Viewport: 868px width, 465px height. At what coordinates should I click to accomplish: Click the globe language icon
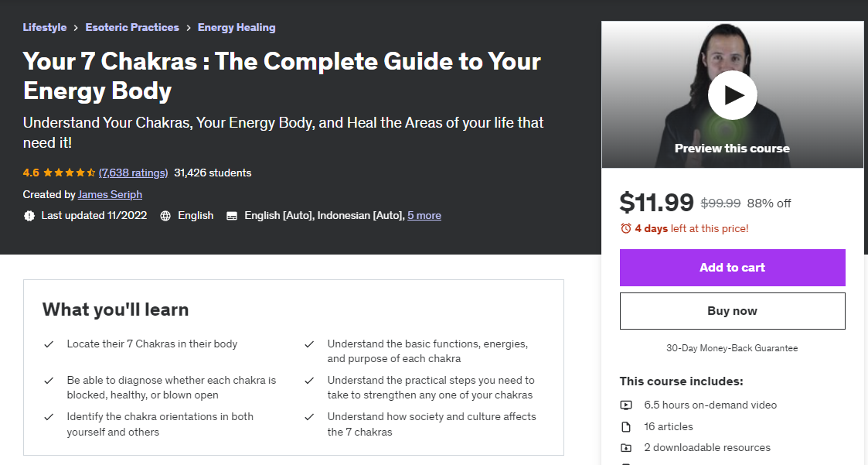(x=165, y=216)
